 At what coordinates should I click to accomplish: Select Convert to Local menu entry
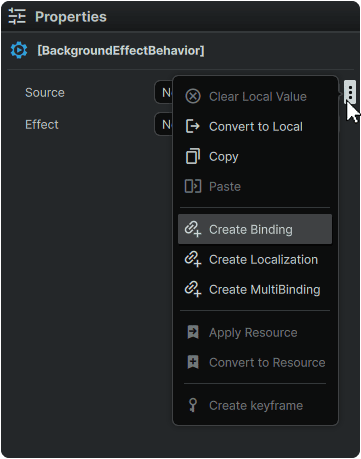(255, 127)
